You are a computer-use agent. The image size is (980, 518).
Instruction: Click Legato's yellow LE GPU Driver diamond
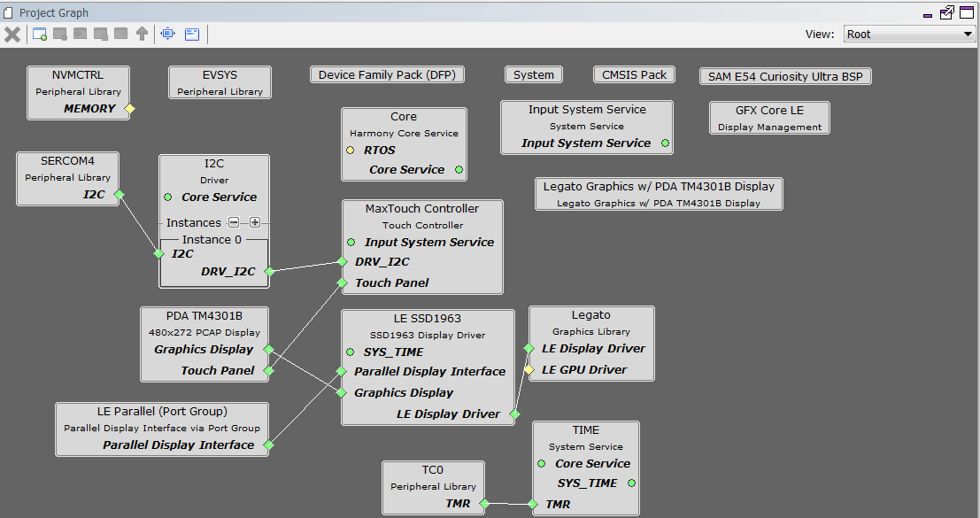[x=529, y=370]
